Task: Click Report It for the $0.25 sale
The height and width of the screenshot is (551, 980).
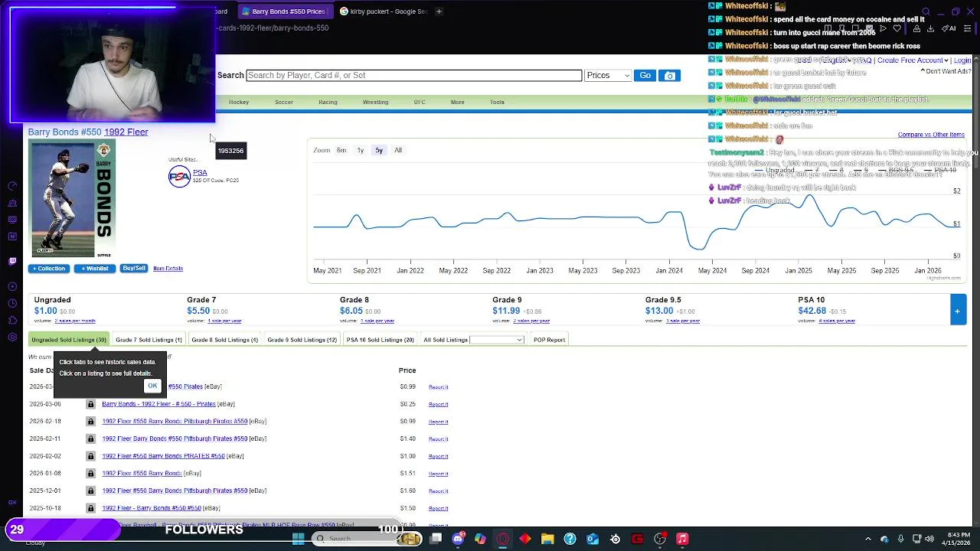Action: coord(438,404)
